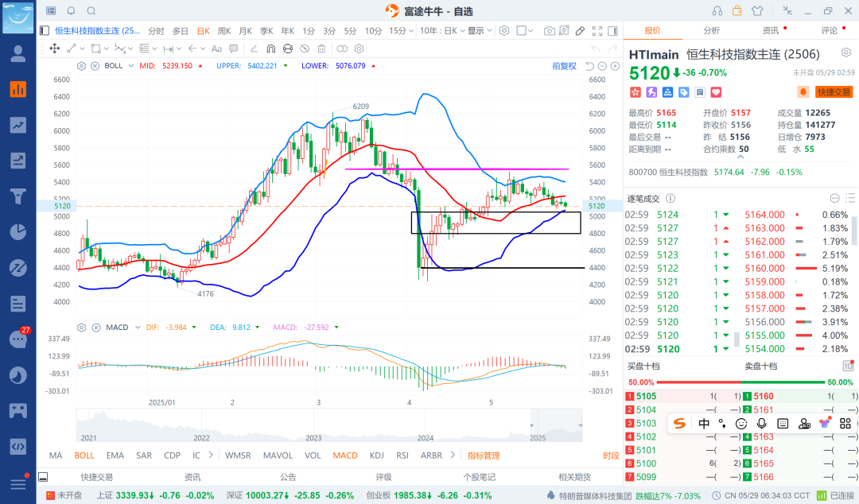859x504 pixels.
Task: Remove the MACD indicator with its close icon
Action: [96, 328]
